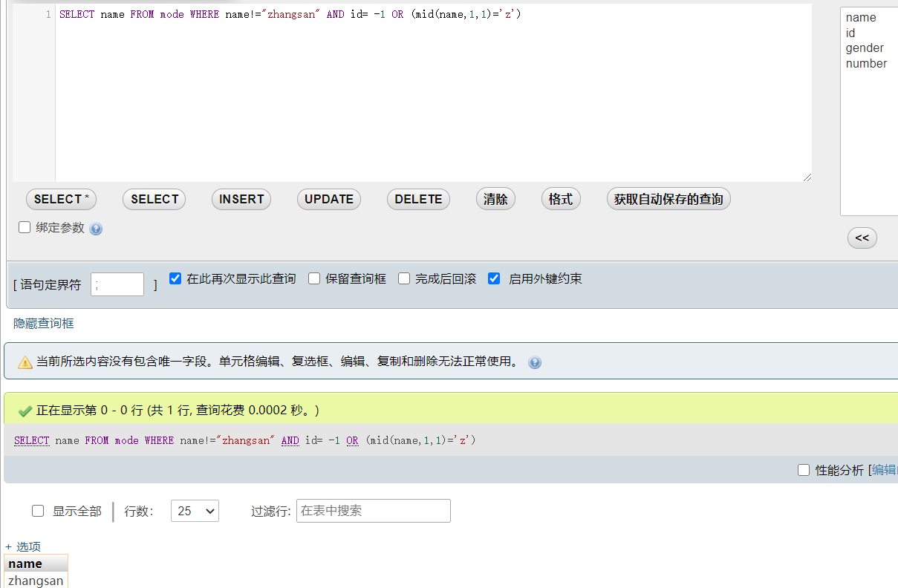Viewport: 898px width, 588px height.
Task: Click the UPDATE template button
Action: click(x=329, y=199)
